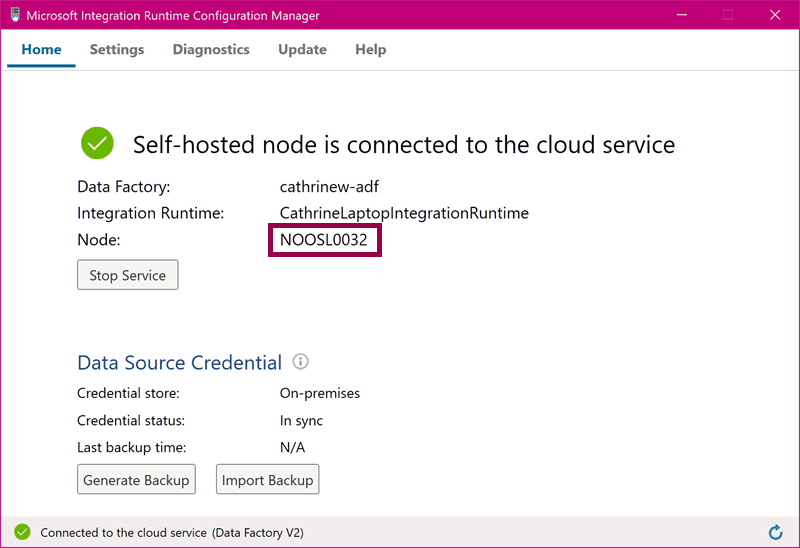Screen dimensions: 800x548
Task: Click the Generate Backup button
Action: [136, 480]
